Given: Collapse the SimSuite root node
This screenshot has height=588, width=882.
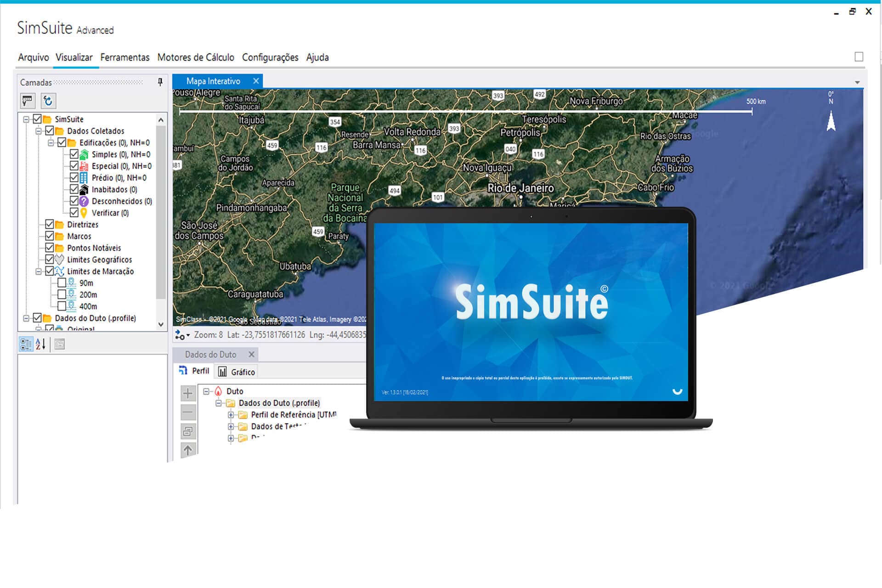Looking at the screenshot, I should point(26,119).
